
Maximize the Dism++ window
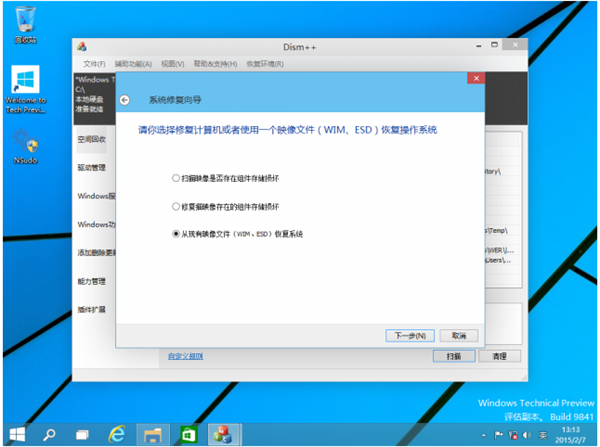(x=494, y=45)
